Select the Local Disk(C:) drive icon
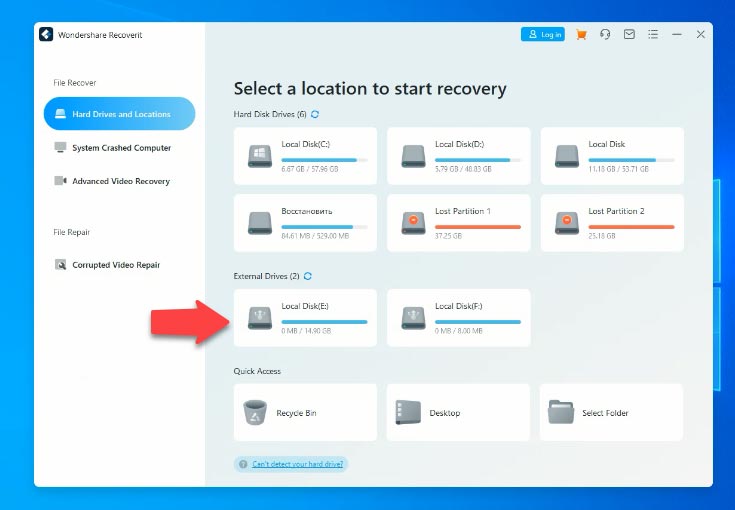 pyautogui.click(x=260, y=156)
